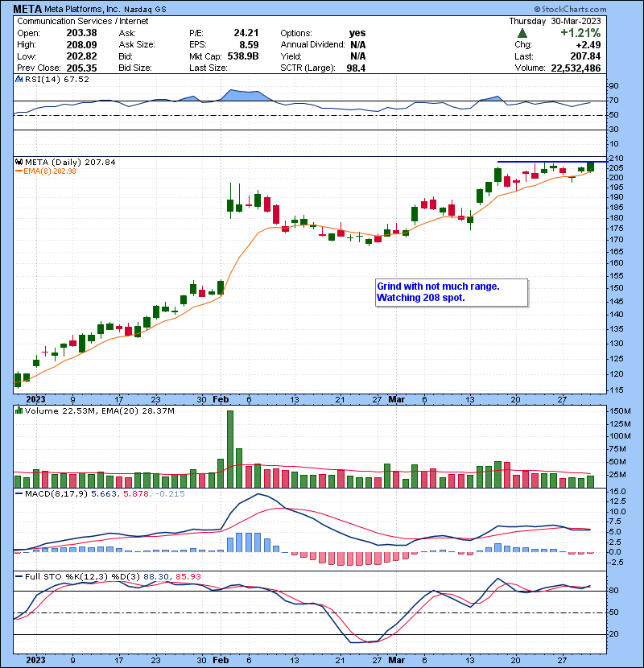Image resolution: width=644 pixels, height=668 pixels.
Task: Click the Chg value +2.49
Action: [588, 45]
